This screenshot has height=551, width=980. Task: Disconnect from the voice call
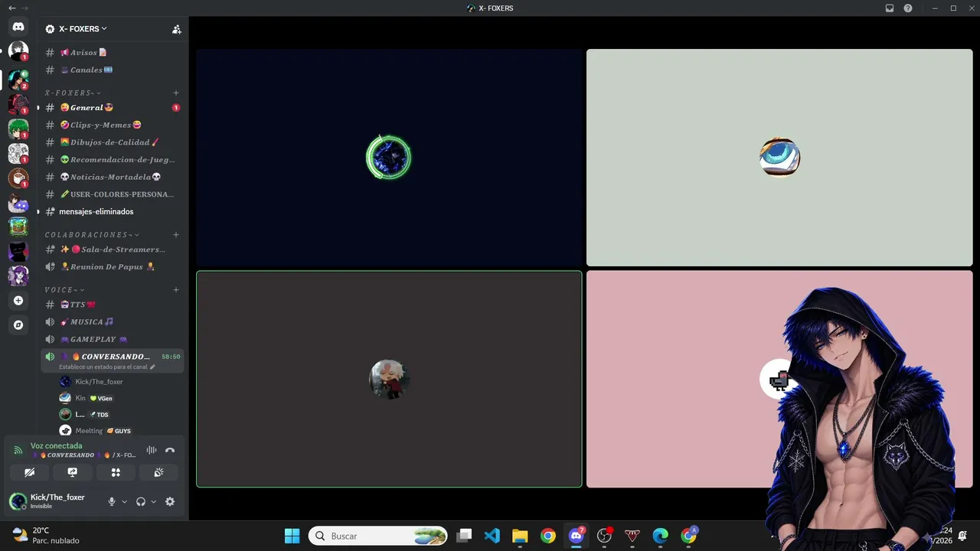click(x=170, y=450)
